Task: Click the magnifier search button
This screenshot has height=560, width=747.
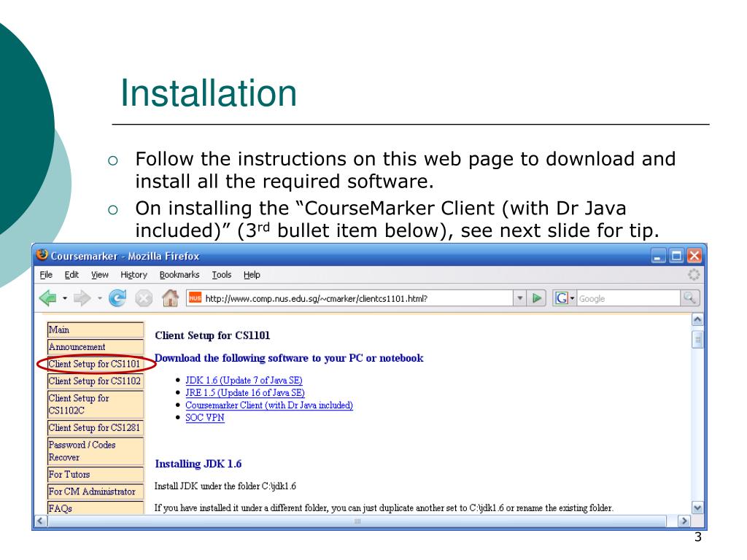Action: [689, 298]
